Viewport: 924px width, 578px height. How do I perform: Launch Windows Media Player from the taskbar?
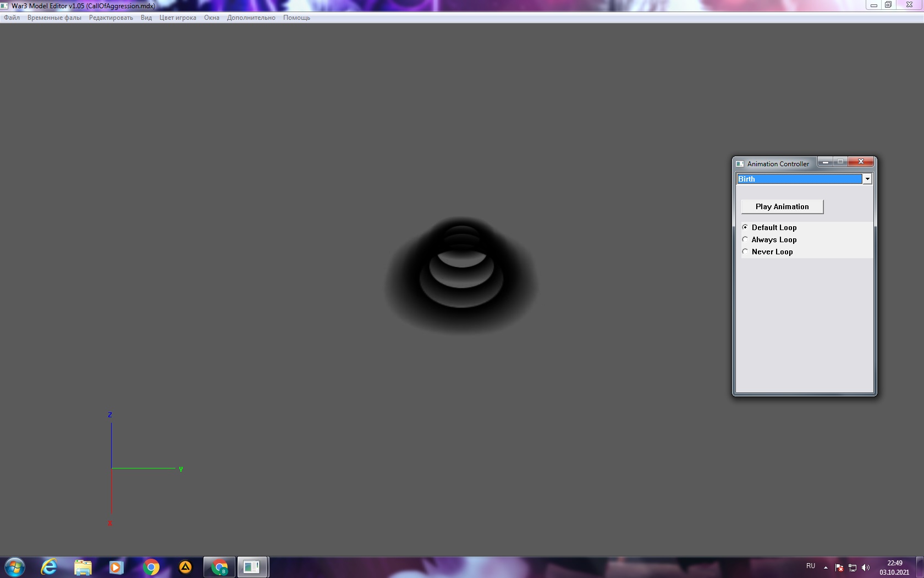(x=117, y=567)
